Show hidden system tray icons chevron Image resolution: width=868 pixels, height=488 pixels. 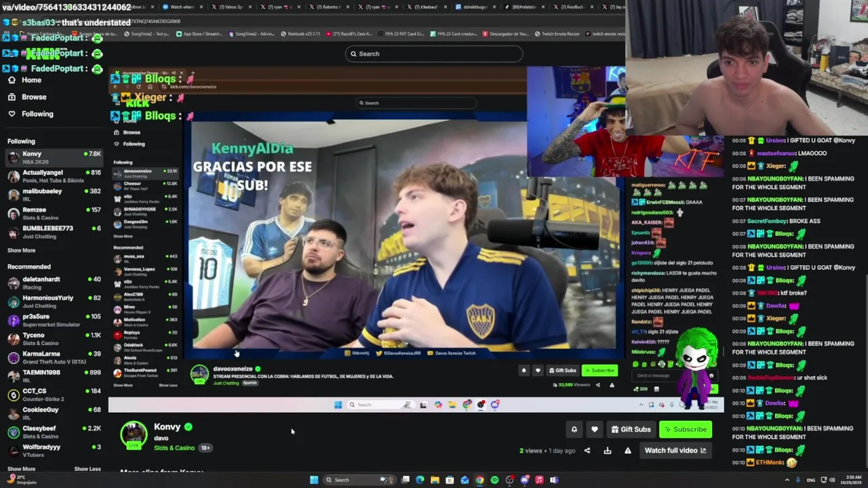(787, 480)
